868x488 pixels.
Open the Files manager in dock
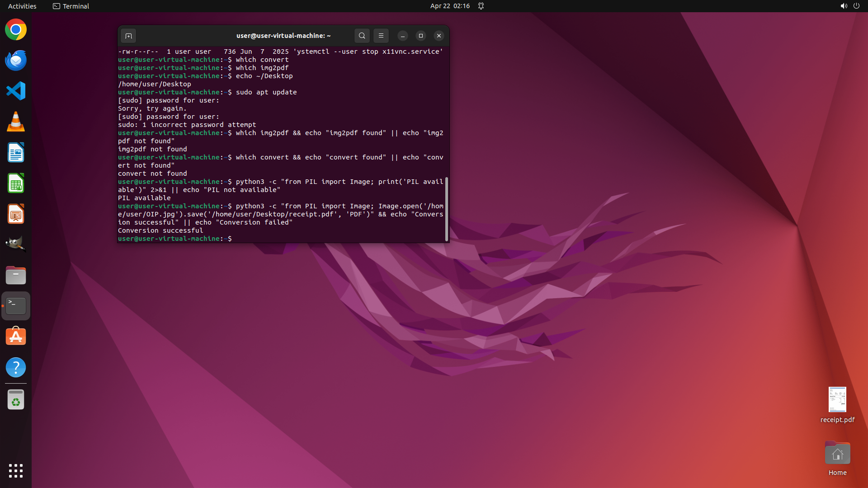tap(16, 275)
